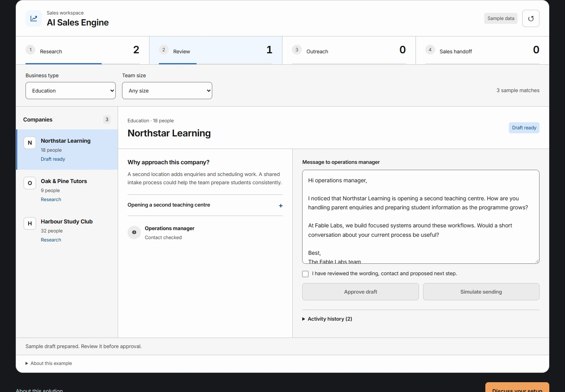The width and height of the screenshot is (565, 392).
Task: Click the 3 sample matches text
Action: coord(518,91)
